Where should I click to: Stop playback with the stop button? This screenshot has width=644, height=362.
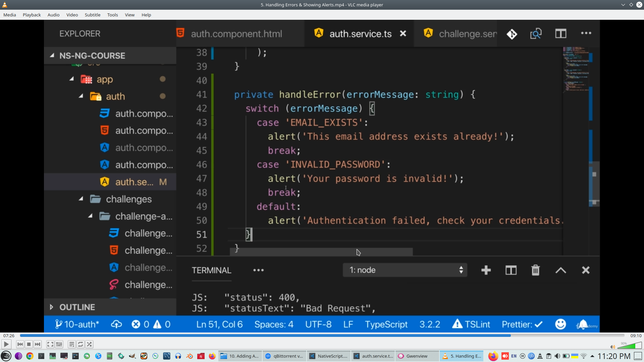(x=29, y=344)
